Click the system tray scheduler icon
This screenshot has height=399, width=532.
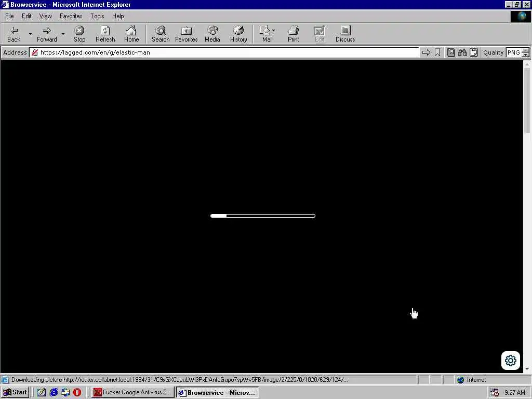[495, 393]
